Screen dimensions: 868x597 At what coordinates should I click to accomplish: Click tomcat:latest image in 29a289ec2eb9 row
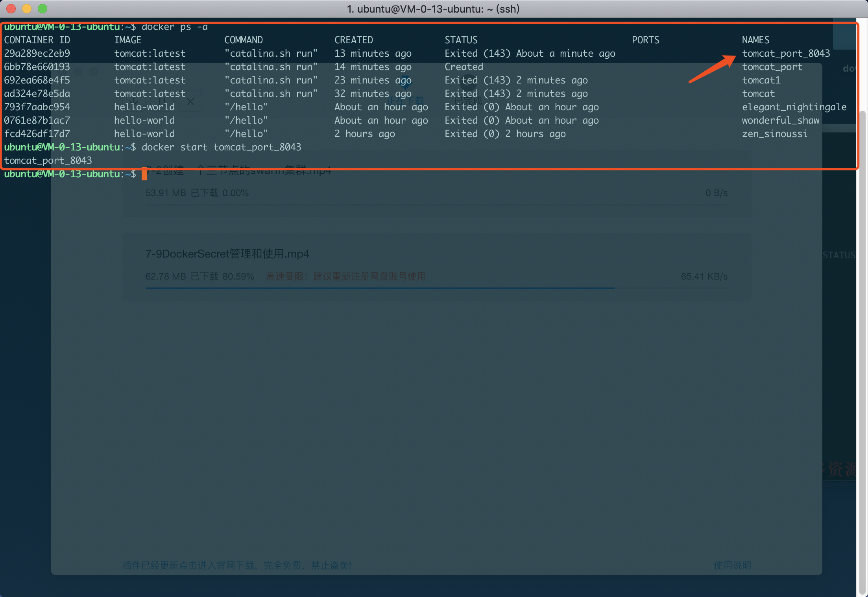(x=150, y=54)
